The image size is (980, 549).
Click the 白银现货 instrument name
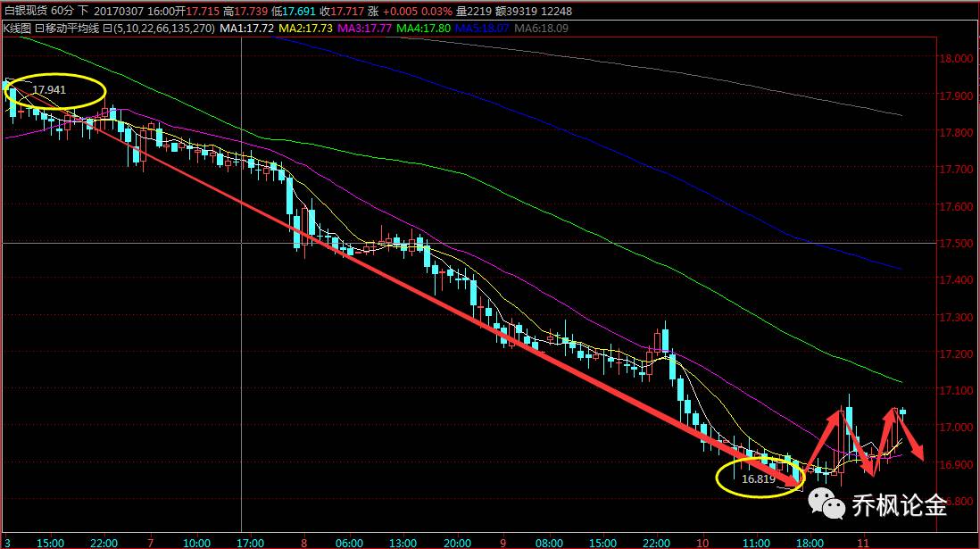click(26, 11)
